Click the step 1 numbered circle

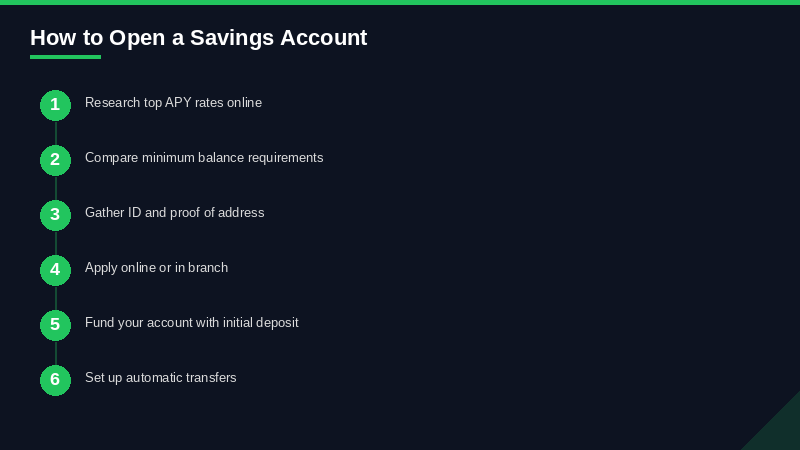(55, 105)
